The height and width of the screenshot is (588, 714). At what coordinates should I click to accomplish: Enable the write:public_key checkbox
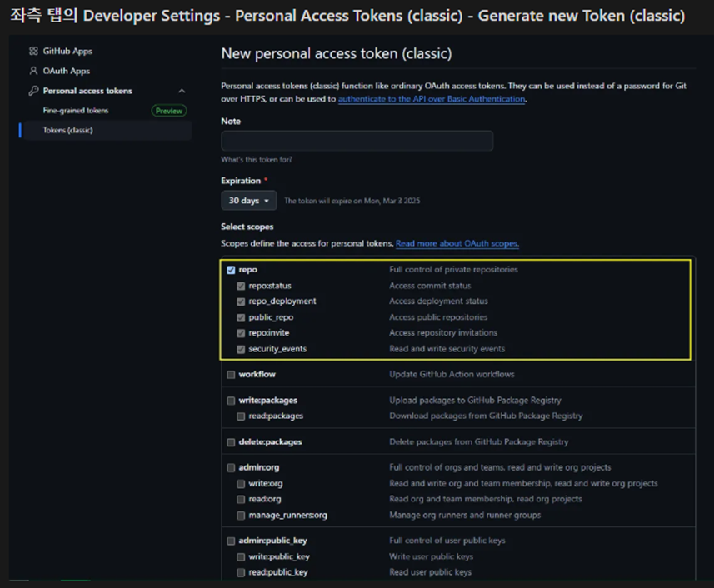pos(241,556)
